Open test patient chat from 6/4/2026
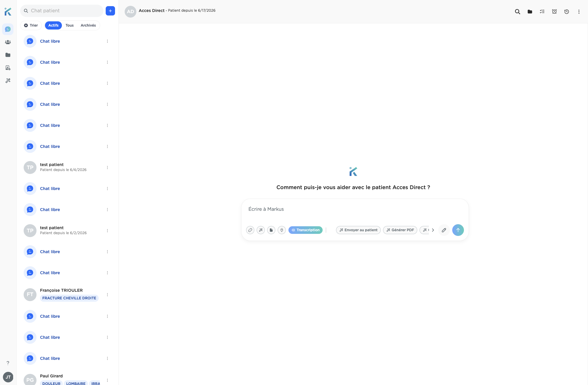Viewport: 588px width, 385px height. 67,168
